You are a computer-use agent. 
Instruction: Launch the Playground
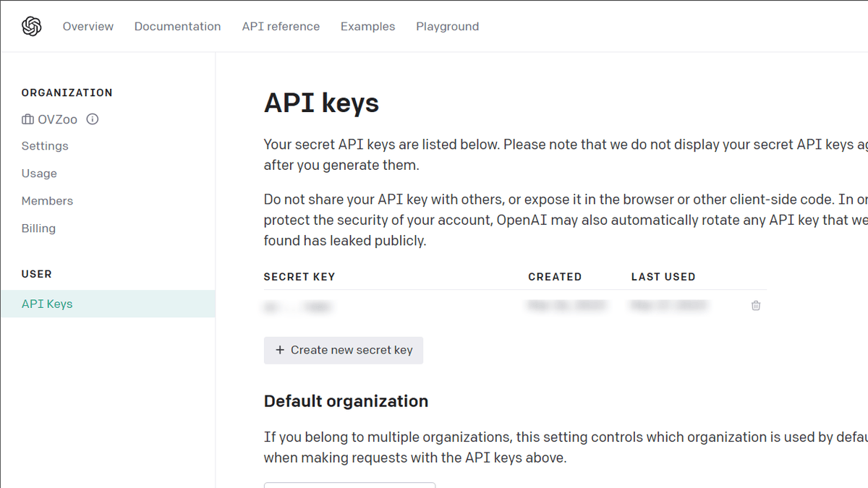click(447, 26)
